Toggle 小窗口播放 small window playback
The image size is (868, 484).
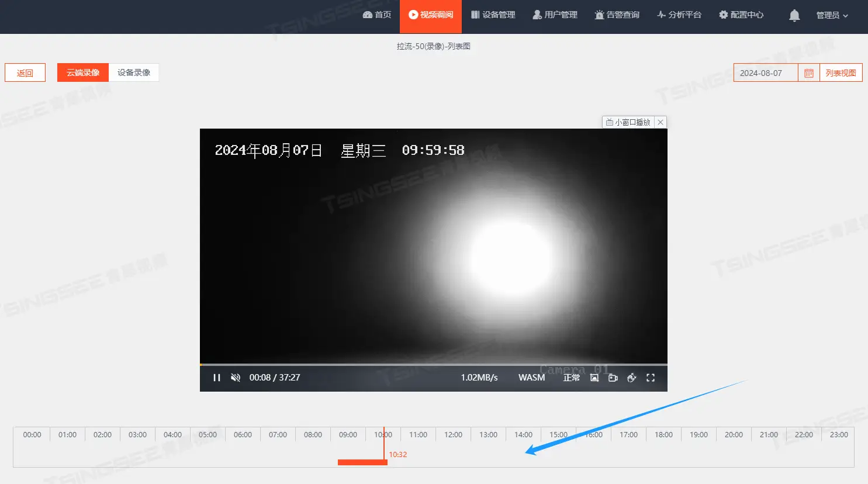(628, 122)
